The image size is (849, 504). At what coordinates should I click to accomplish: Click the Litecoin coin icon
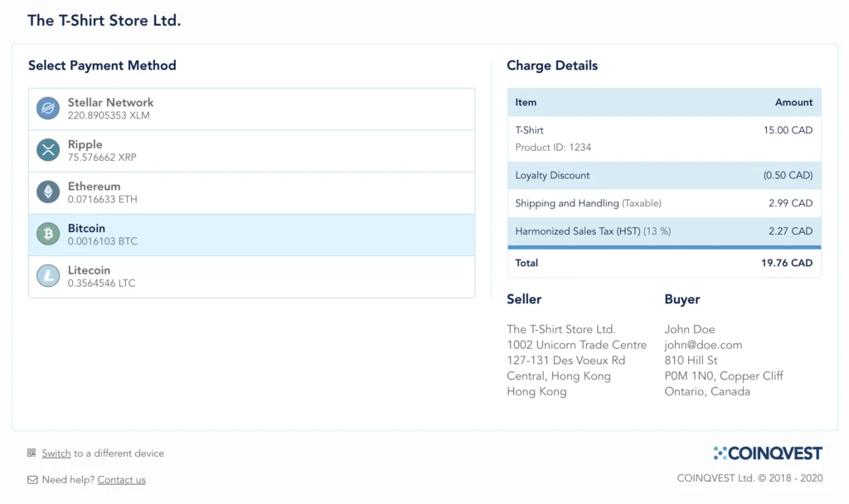(x=48, y=275)
